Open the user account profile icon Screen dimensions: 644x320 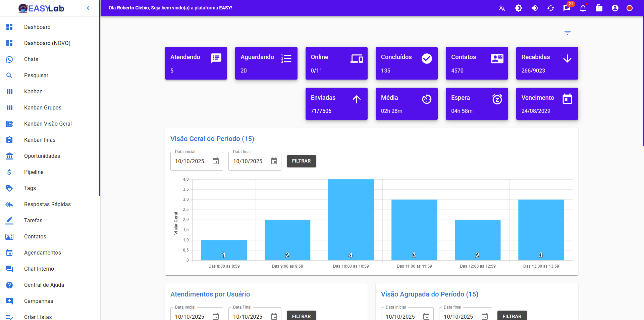(615, 8)
